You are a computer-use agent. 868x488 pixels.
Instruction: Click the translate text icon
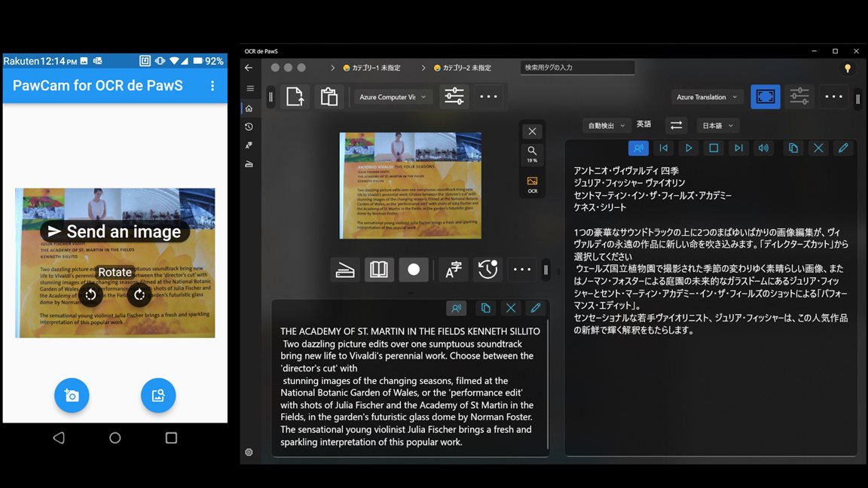[x=454, y=270]
